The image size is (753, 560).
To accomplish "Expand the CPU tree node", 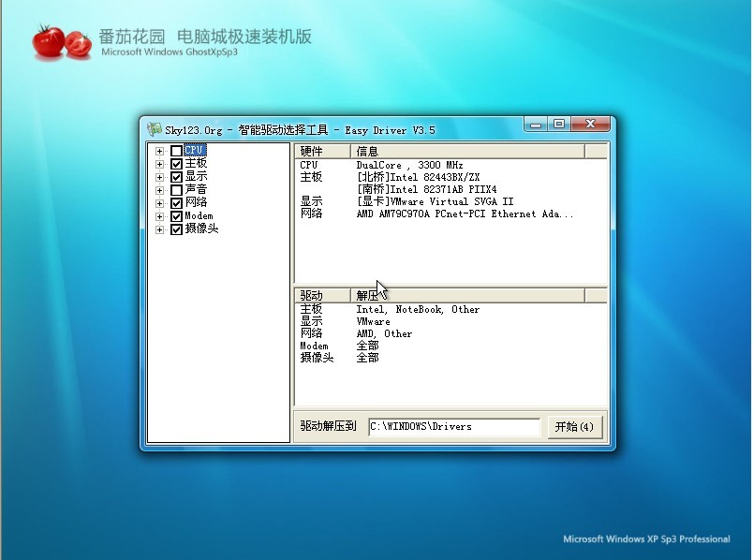I will click(159, 151).
